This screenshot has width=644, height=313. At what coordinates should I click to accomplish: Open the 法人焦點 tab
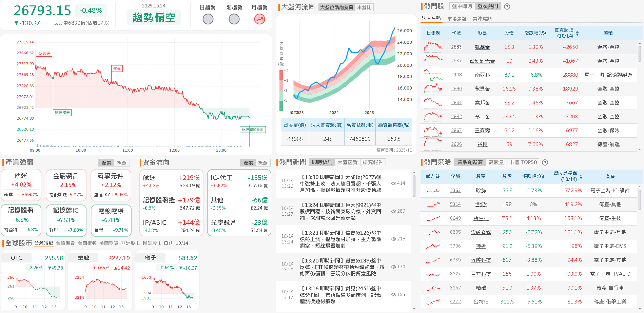click(431, 19)
